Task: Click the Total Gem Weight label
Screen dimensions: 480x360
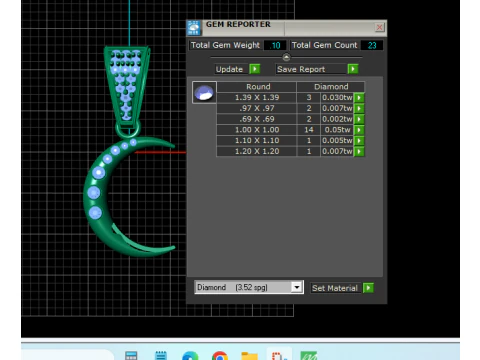Action: (225, 45)
